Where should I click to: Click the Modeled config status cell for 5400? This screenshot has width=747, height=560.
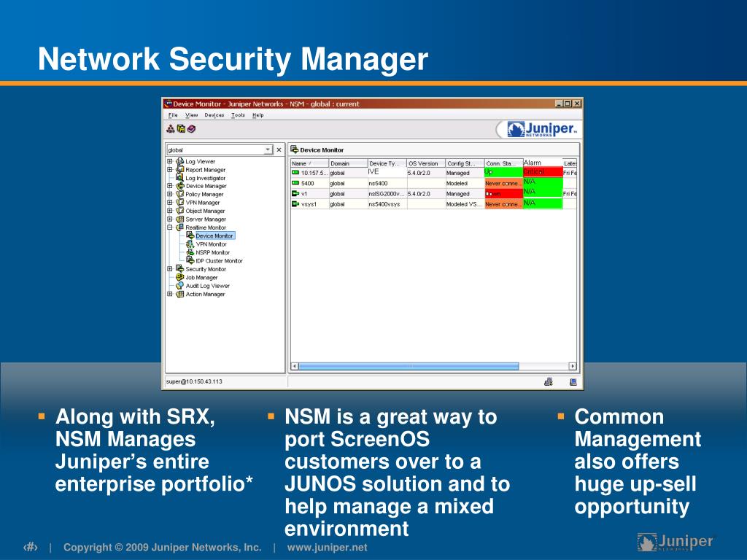coord(465,183)
